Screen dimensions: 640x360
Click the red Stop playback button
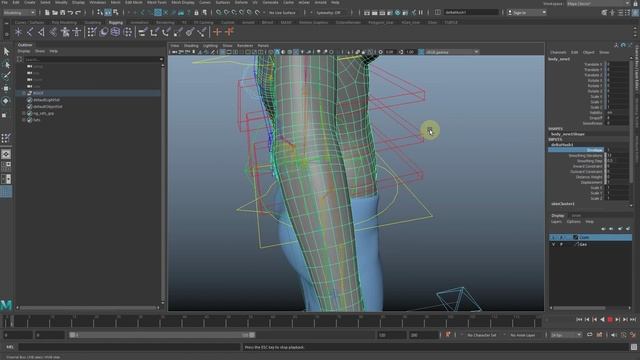coord(610,320)
